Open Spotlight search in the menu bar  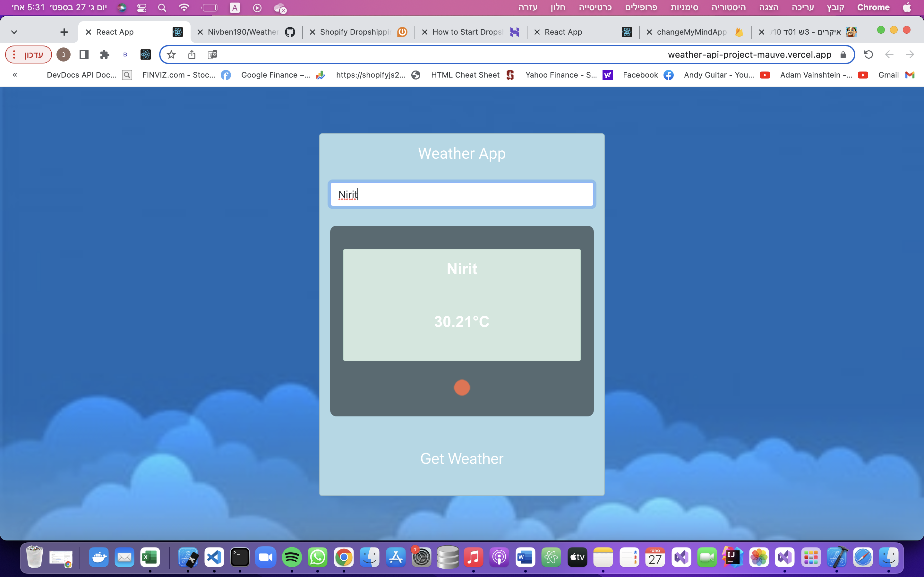click(162, 8)
